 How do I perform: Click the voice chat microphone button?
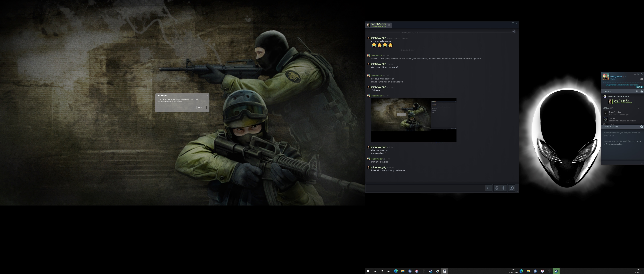(x=511, y=188)
